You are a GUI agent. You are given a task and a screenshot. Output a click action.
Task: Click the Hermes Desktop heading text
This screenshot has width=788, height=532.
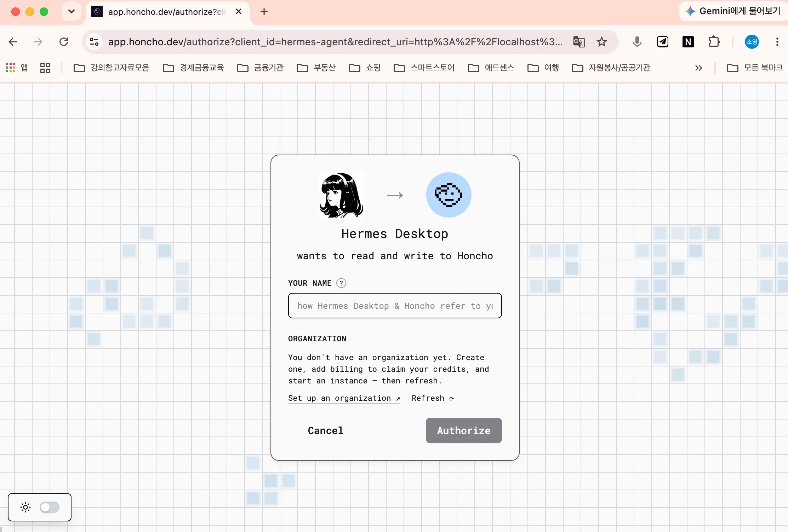[395, 234]
